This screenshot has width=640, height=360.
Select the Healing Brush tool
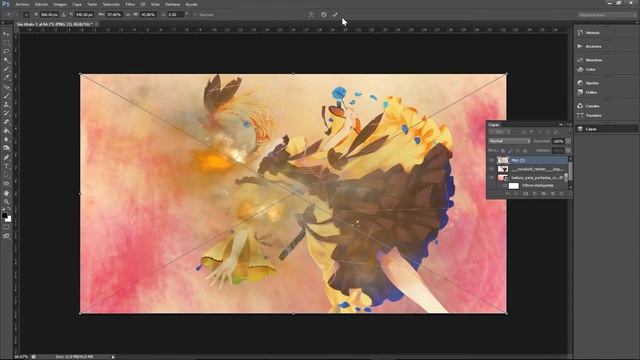(6, 87)
